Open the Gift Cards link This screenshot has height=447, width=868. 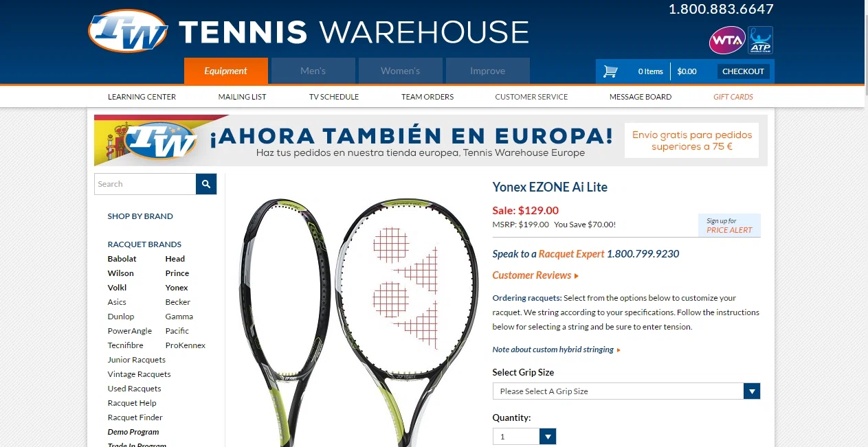pos(733,97)
